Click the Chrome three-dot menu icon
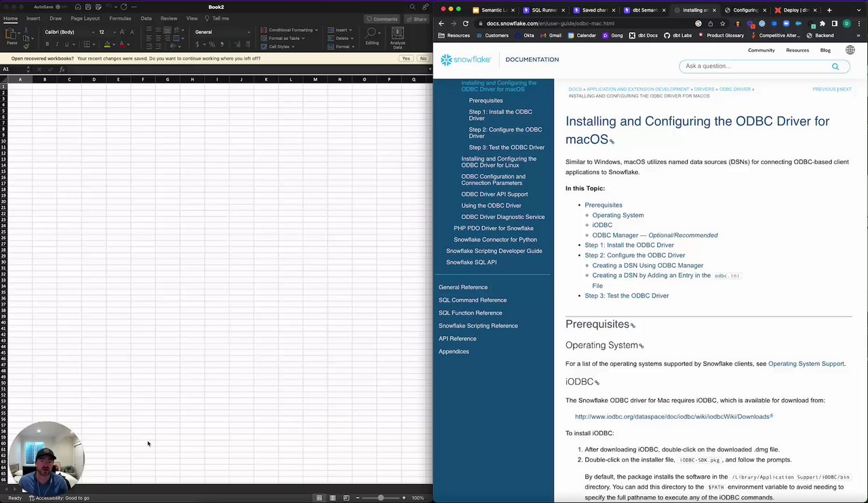 point(858,23)
